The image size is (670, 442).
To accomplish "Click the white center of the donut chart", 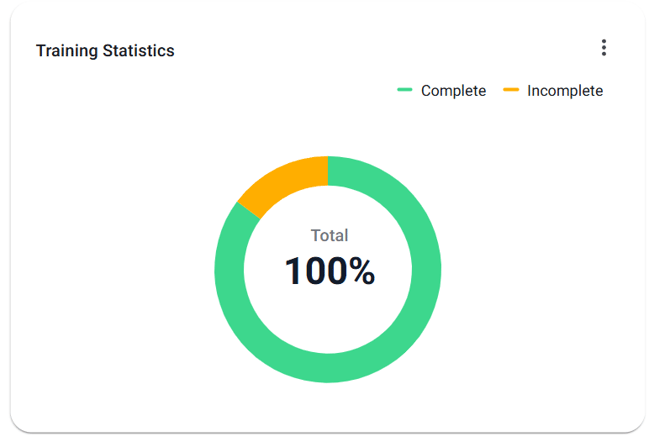I will [328, 310].
